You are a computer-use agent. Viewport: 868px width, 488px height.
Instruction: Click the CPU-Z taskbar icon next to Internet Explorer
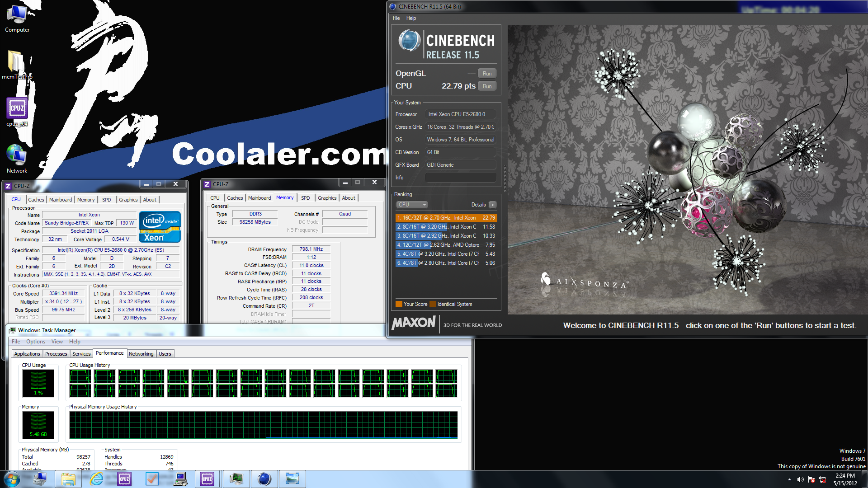pos(124,479)
